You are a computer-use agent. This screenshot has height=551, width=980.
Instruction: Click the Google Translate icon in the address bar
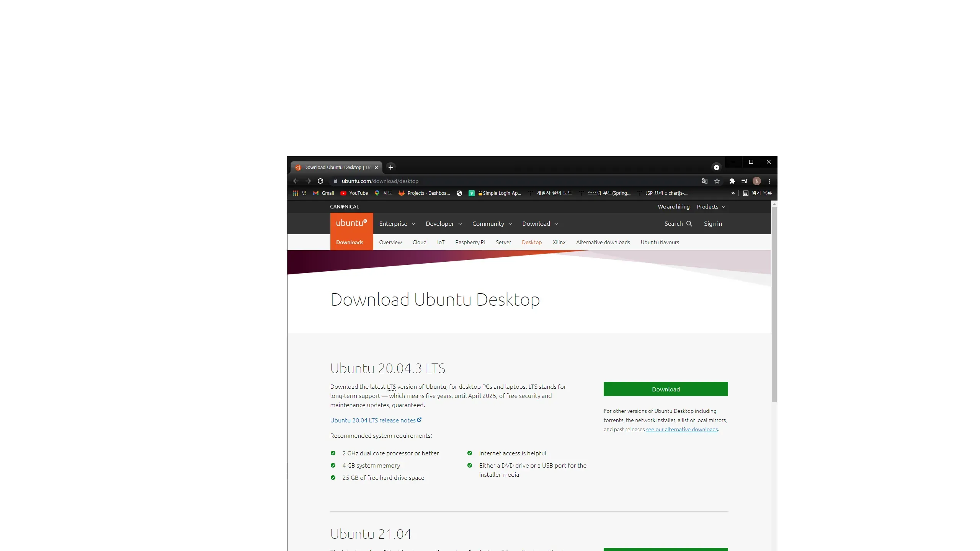[x=704, y=181]
